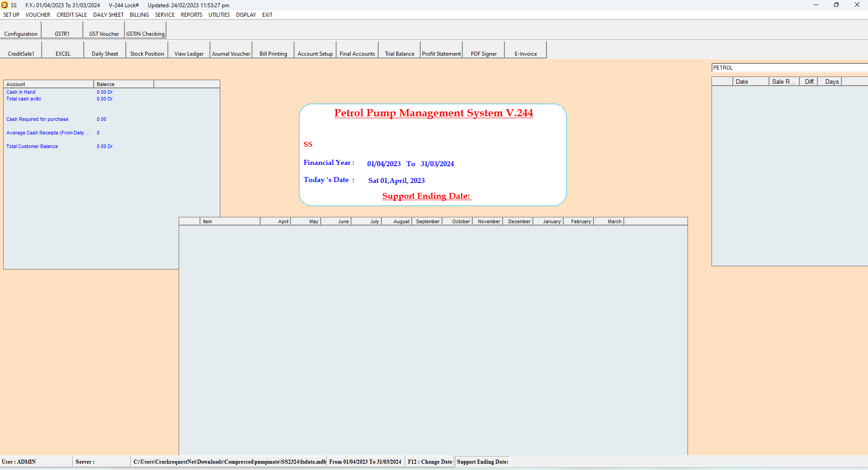Open the REPORTS menu
The height and width of the screenshot is (470, 868).
coord(191,15)
